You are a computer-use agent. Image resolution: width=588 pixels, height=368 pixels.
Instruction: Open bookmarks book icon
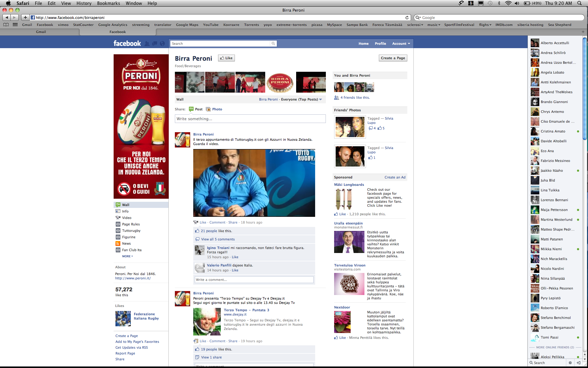(6, 25)
